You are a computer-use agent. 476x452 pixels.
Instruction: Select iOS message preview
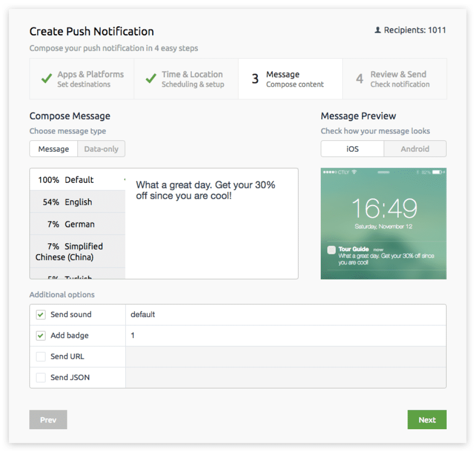(x=353, y=149)
